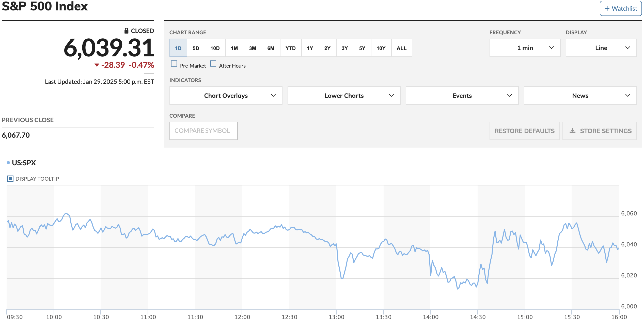Expand the Chart Overlays dropdown
Image resolution: width=644 pixels, height=331 pixels.
226,96
